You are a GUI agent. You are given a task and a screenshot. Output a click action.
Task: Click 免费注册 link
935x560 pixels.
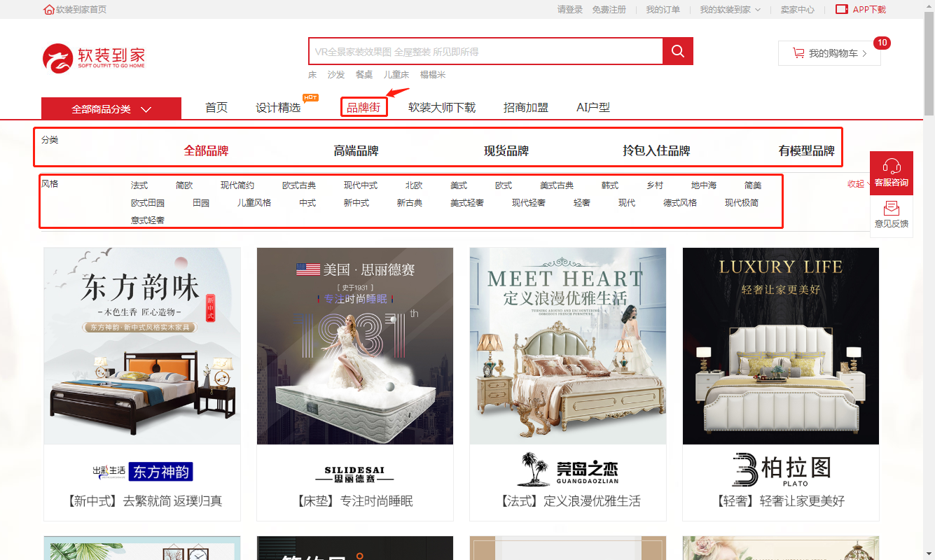609,10
